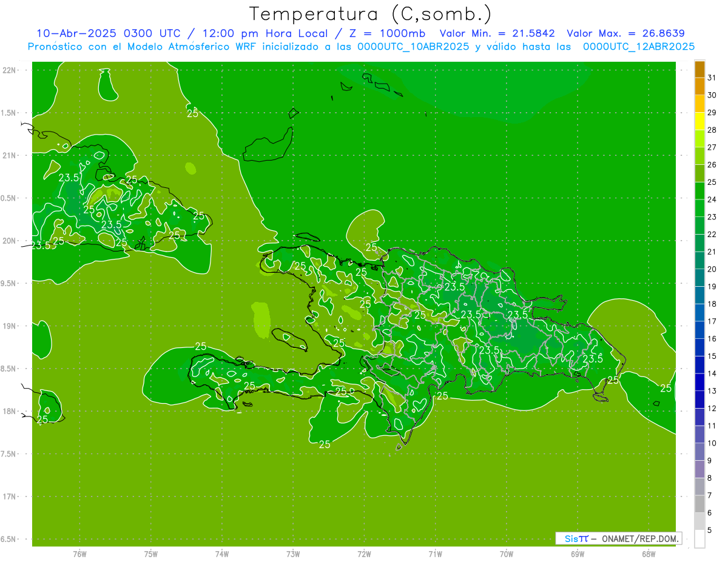The image size is (728, 562).
Task: Click the '25' value on the color scale legend
Action: pyautogui.click(x=712, y=182)
